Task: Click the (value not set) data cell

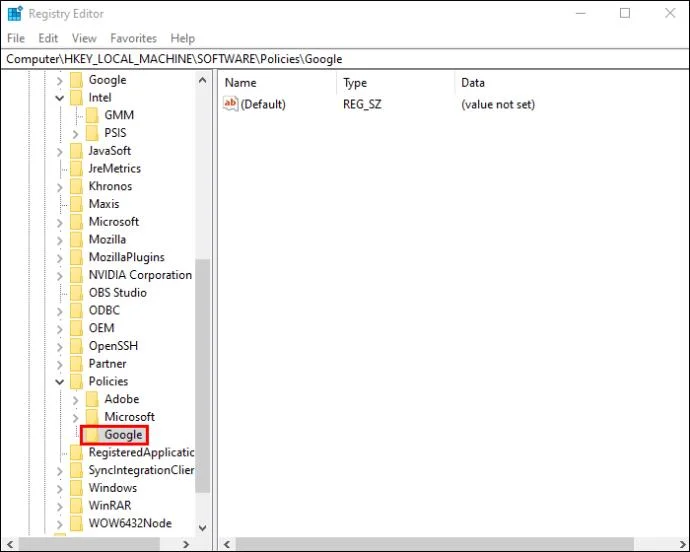Action: [498, 104]
